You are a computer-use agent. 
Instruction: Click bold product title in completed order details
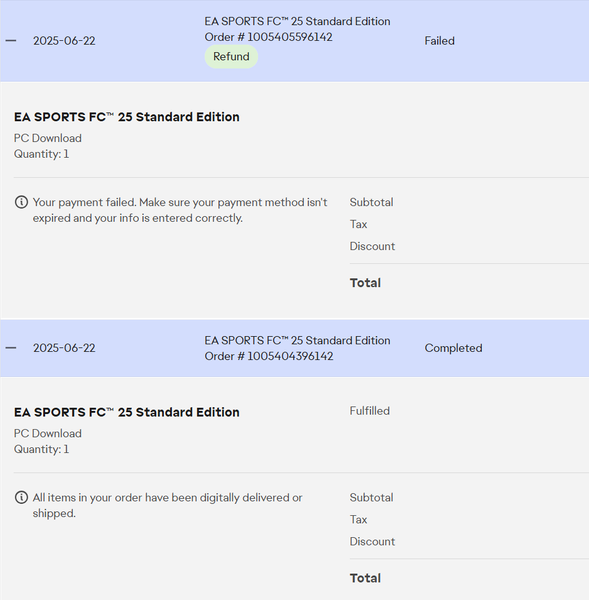point(127,412)
